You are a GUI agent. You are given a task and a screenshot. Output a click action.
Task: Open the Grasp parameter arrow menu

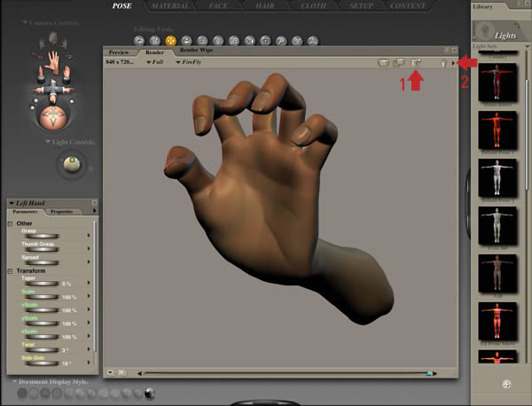[x=89, y=235]
